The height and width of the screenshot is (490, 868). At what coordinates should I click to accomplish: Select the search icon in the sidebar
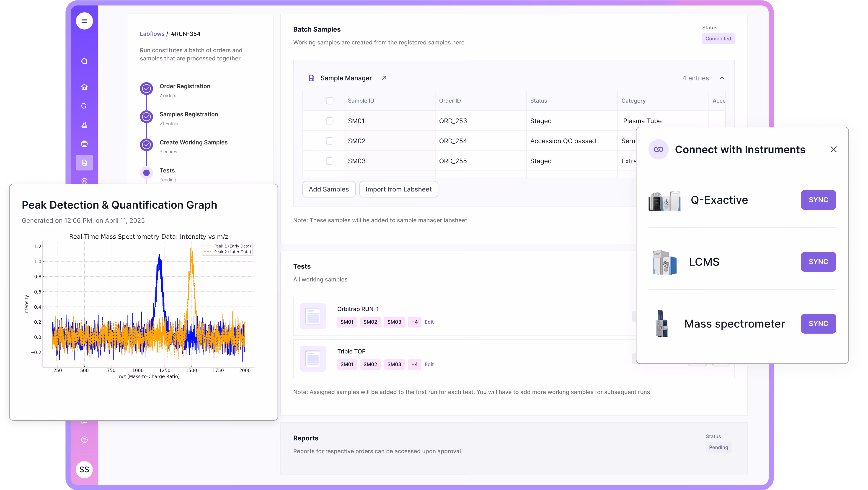[84, 61]
